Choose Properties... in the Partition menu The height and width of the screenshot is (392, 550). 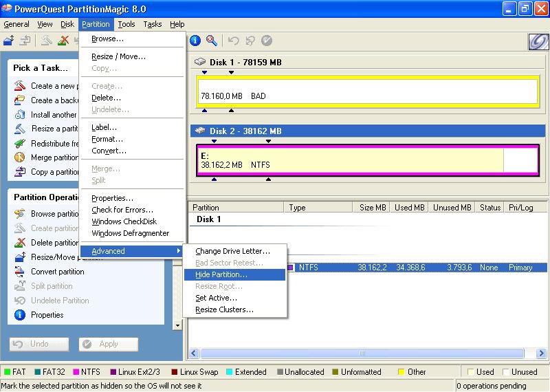[x=132, y=198]
